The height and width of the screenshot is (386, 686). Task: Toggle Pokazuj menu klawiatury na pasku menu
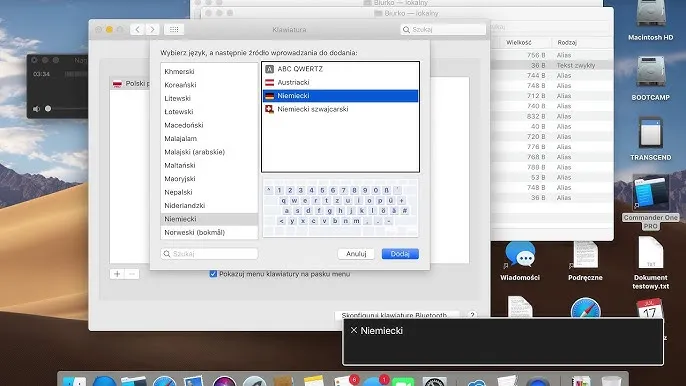[x=213, y=274]
